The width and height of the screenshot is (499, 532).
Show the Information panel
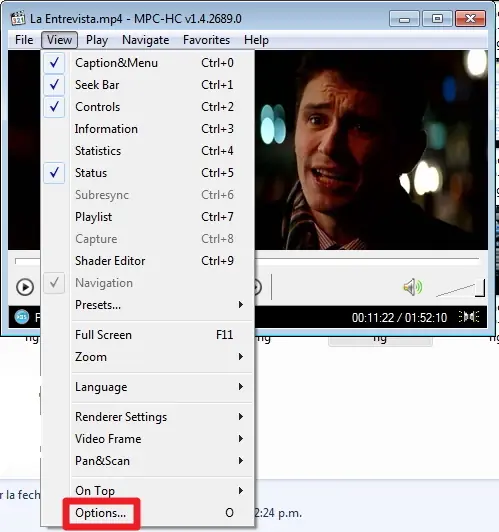tap(149, 129)
